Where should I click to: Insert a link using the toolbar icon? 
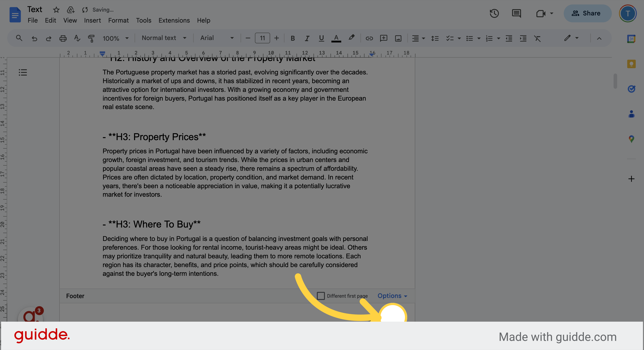(369, 38)
